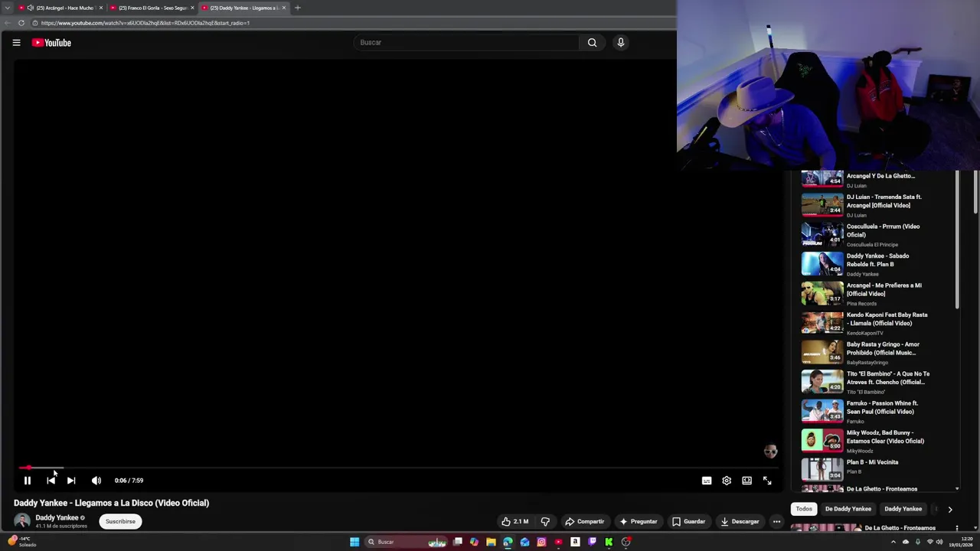Open Amazon app from the taskbar
The width and height of the screenshot is (980, 551).
(x=575, y=542)
